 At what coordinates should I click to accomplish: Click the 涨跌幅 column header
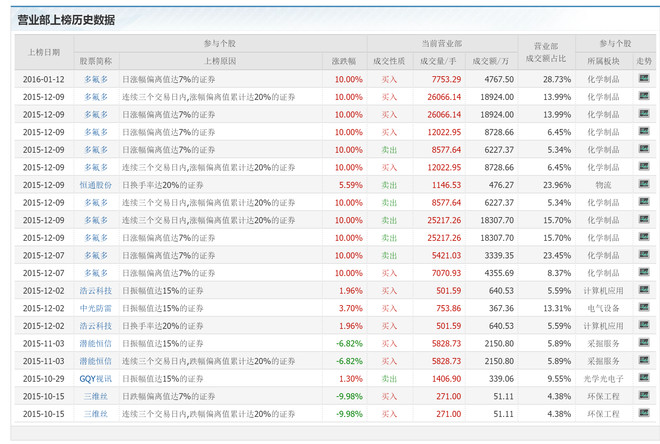coord(344,61)
